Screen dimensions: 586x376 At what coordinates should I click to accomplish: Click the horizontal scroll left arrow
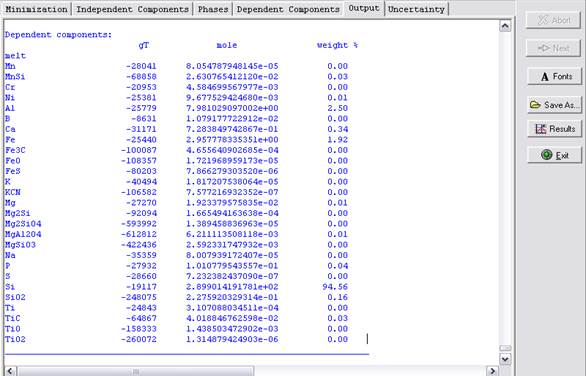[x=10, y=371]
